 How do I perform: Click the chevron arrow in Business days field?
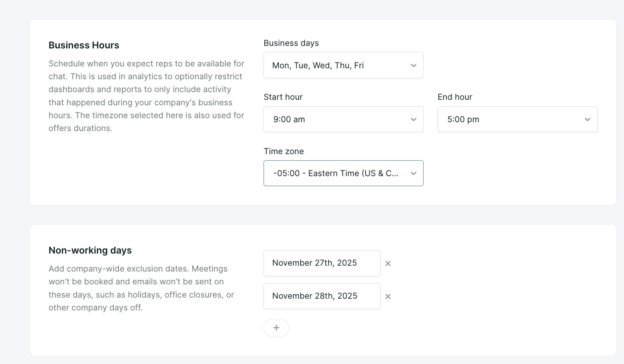[x=413, y=65]
